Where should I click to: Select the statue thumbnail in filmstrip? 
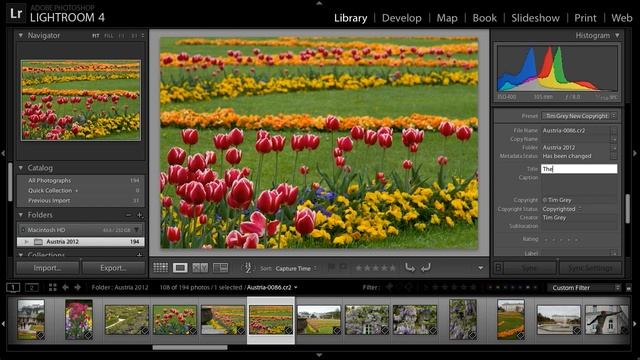[x=606, y=320]
